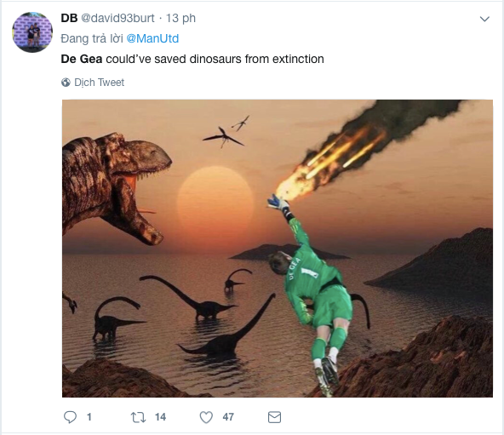Image resolution: width=504 pixels, height=435 pixels.
Task: Open the direct message envelope icon
Action: [274, 417]
